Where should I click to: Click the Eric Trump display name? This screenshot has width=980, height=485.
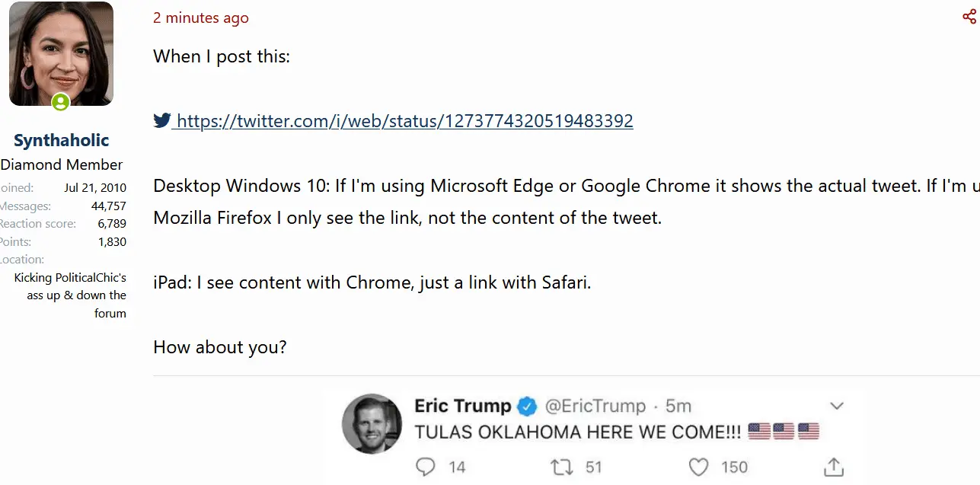[x=462, y=407]
